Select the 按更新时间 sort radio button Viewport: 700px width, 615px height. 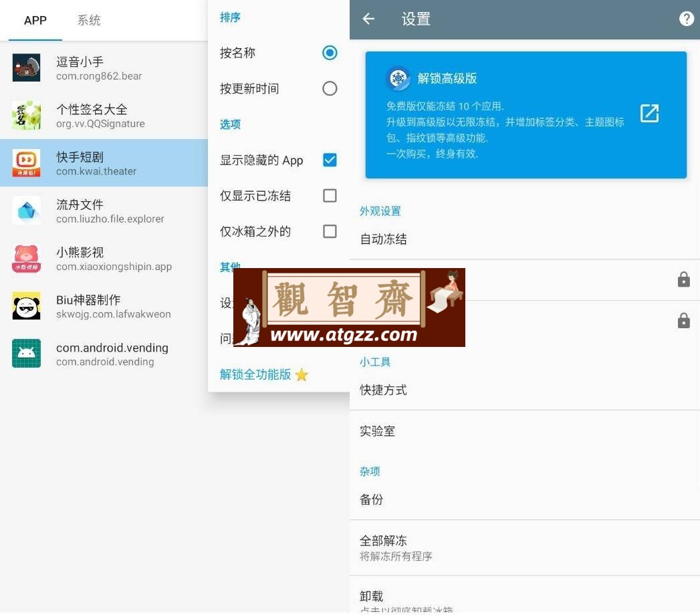[x=330, y=88]
